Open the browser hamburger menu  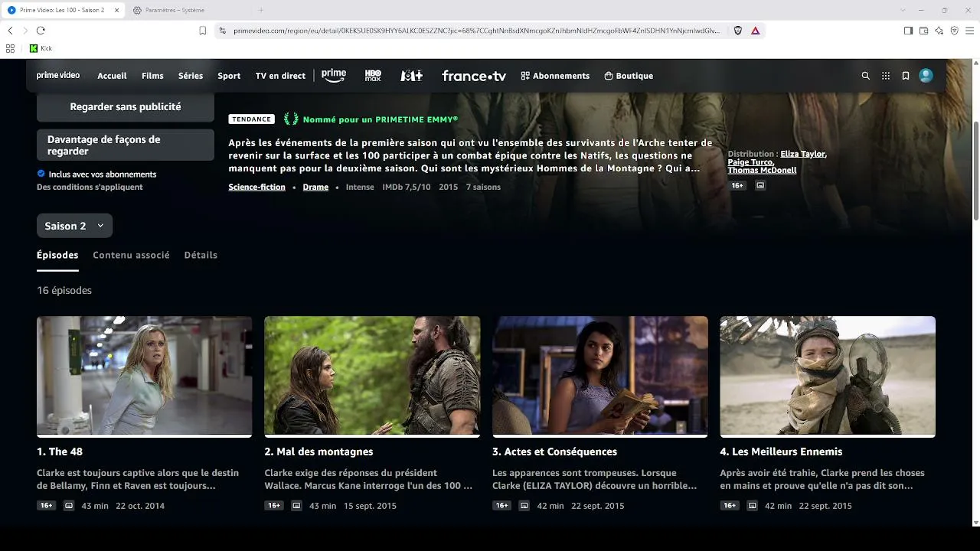[970, 31]
